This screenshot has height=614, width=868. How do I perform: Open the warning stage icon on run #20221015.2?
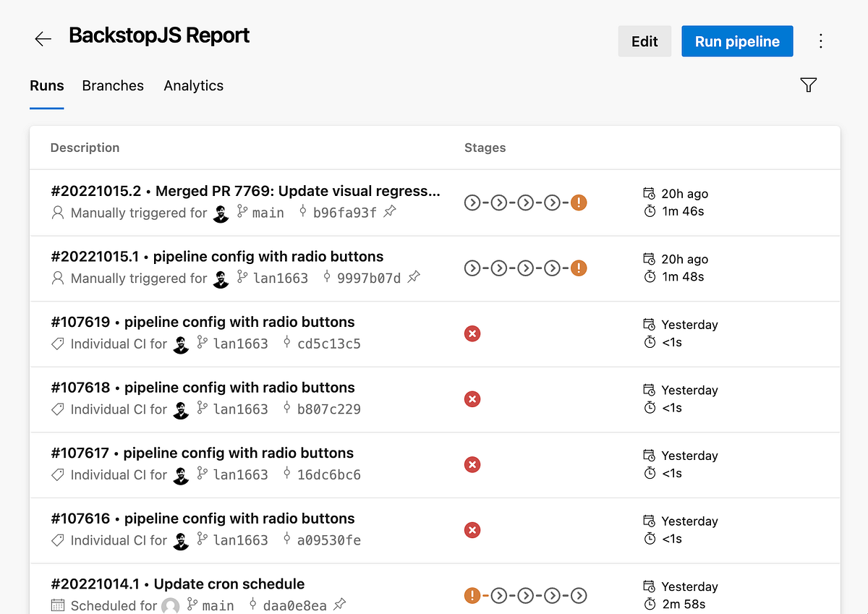pyautogui.click(x=579, y=202)
